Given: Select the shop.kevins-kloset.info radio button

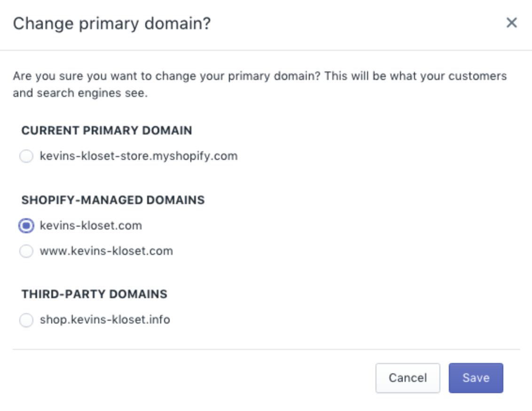Looking at the screenshot, I should point(26,320).
